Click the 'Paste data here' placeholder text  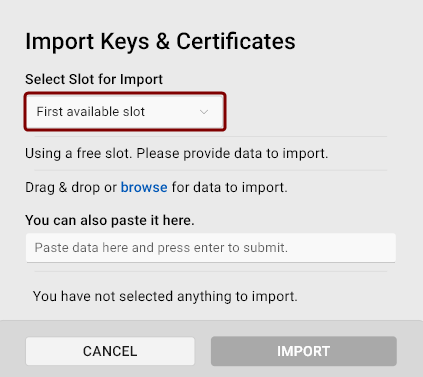(161, 248)
